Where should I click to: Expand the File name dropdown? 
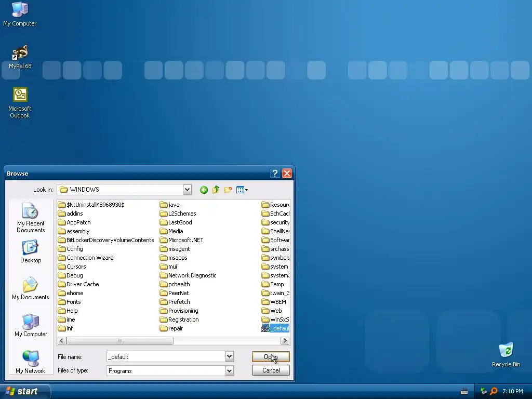(x=229, y=356)
